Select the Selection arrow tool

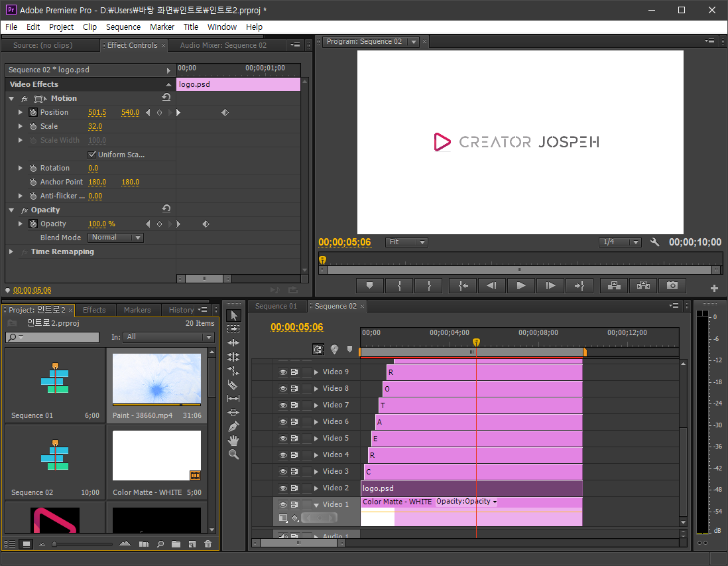pyautogui.click(x=233, y=316)
